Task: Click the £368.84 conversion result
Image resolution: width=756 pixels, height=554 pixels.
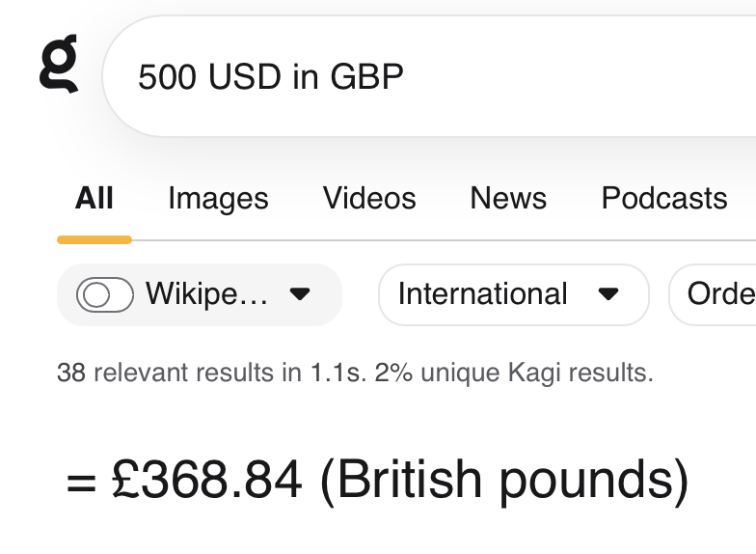Action: [207, 481]
